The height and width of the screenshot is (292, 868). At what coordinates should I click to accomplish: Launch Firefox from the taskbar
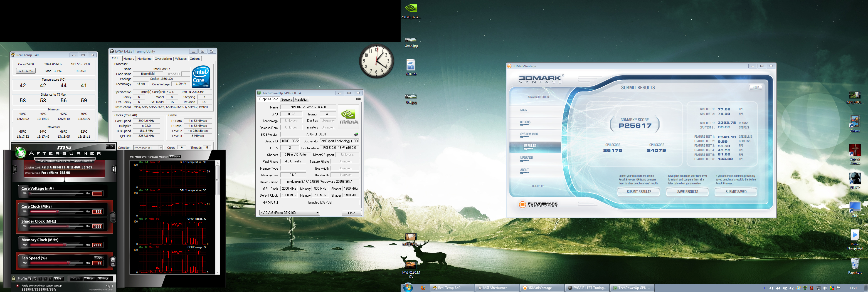coord(423,288)
